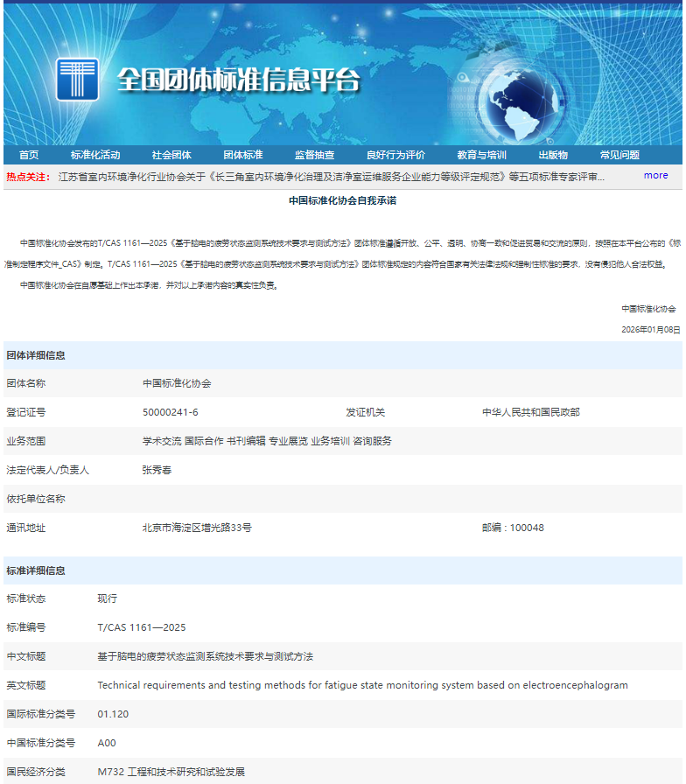Screen dimensions: 686x784
Task: Click the 全国团体标准信息平台 site title
Action: (x=239, y=80)
